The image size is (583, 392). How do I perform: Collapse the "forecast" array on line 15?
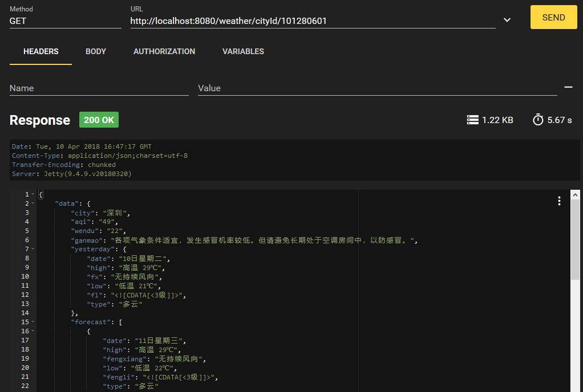[33, 321]
